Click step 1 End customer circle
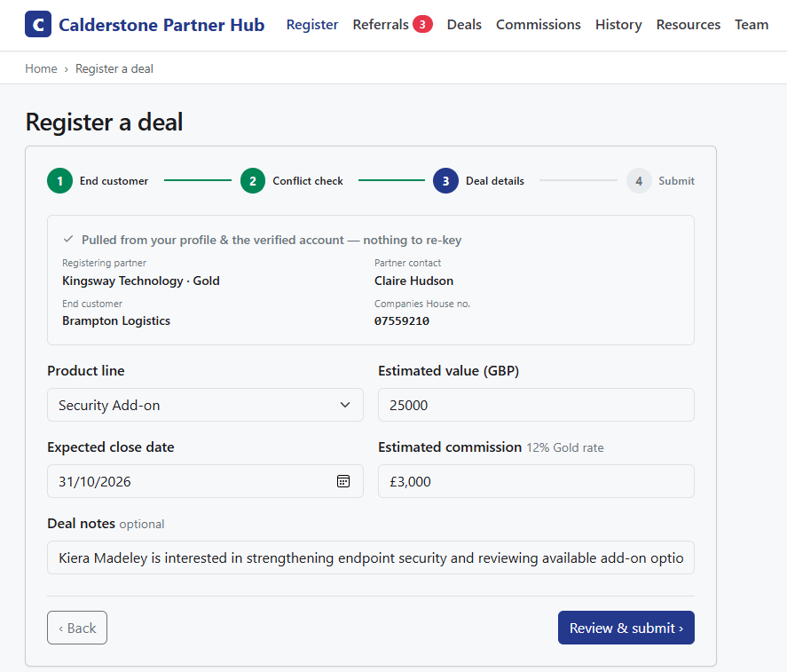 pos(59,181)
